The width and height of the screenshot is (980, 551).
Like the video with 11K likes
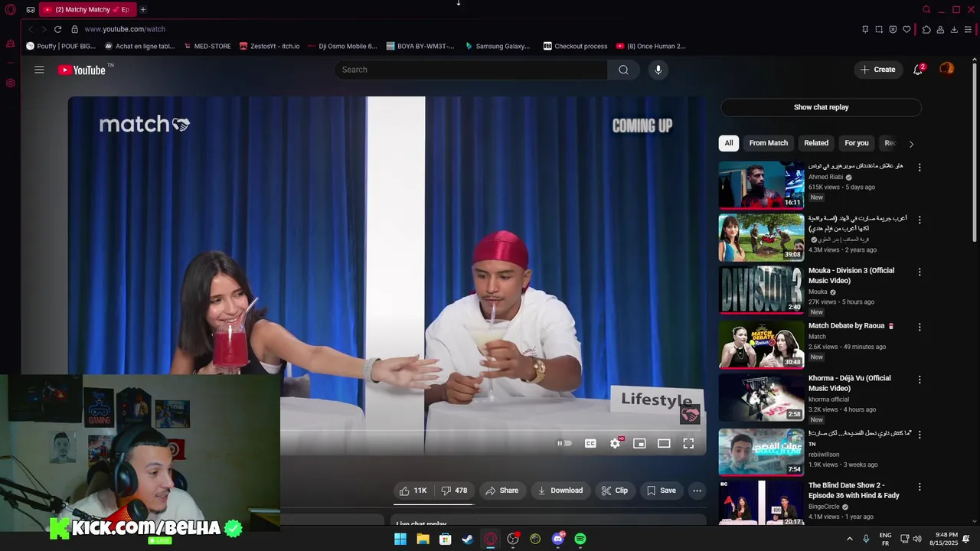412,491
